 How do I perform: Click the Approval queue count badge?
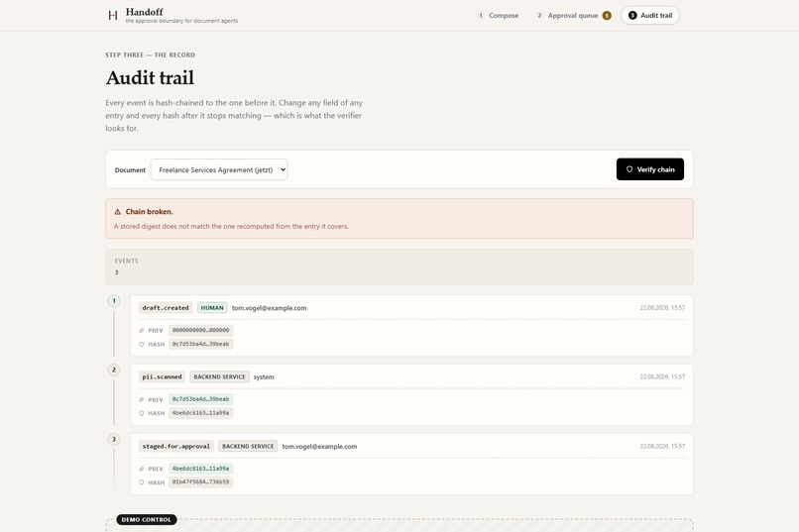click(607, 15)
